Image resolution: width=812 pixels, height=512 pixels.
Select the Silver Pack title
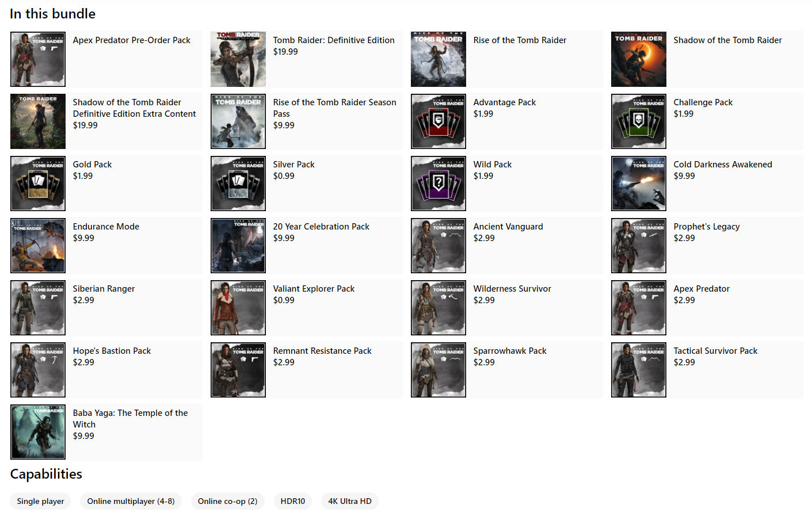pyautogui.click(x=294, y=165)
